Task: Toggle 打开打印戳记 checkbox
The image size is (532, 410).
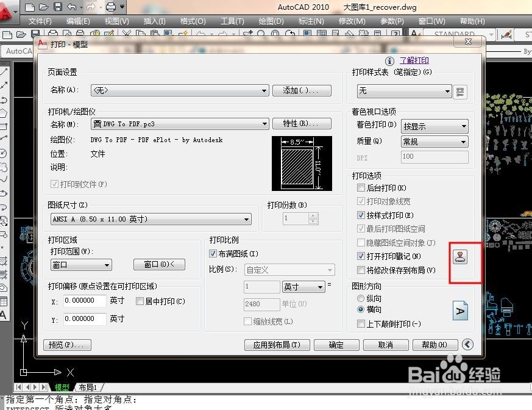Action: tap(361, 256)
